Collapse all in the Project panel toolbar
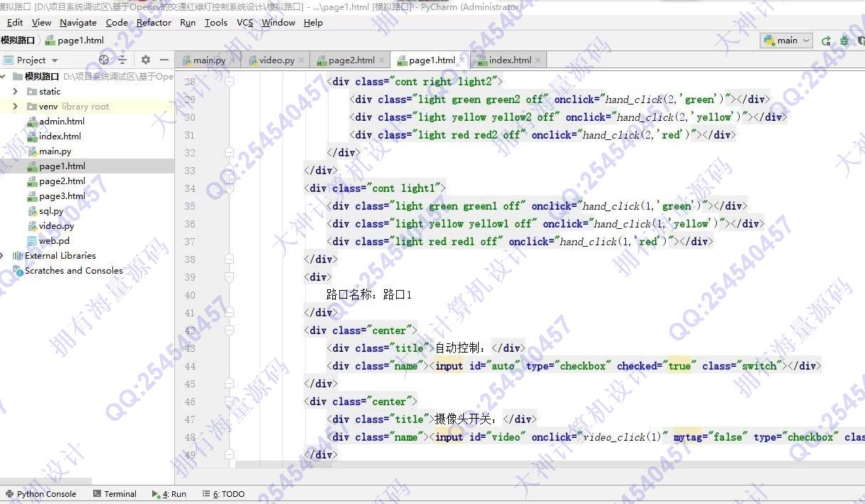Viewport: 865px width, 504px height. [122, 60]
